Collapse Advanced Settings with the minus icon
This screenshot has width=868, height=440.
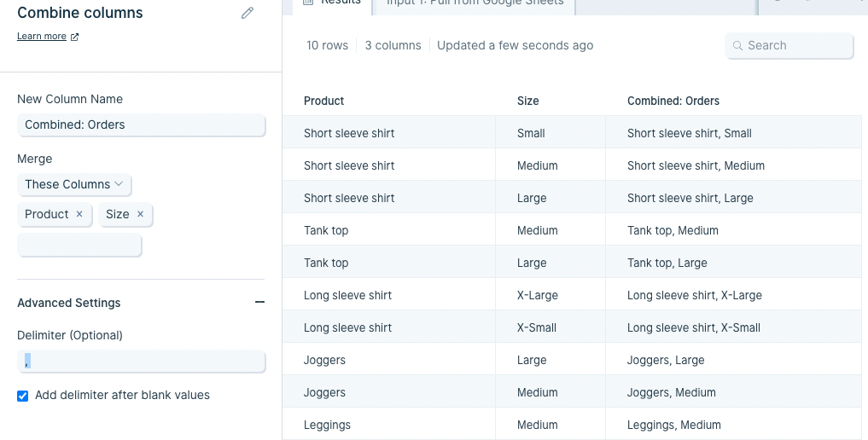point(259,303)
